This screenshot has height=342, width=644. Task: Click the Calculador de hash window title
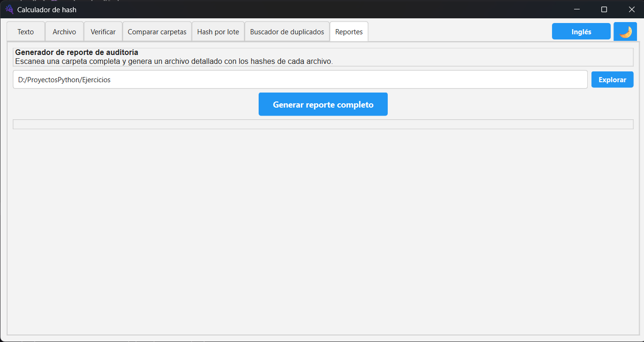(x=47, y=9)
